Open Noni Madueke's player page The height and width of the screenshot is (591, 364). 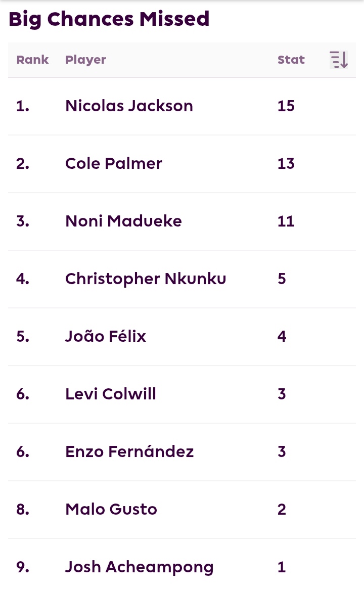click(123, 221)
